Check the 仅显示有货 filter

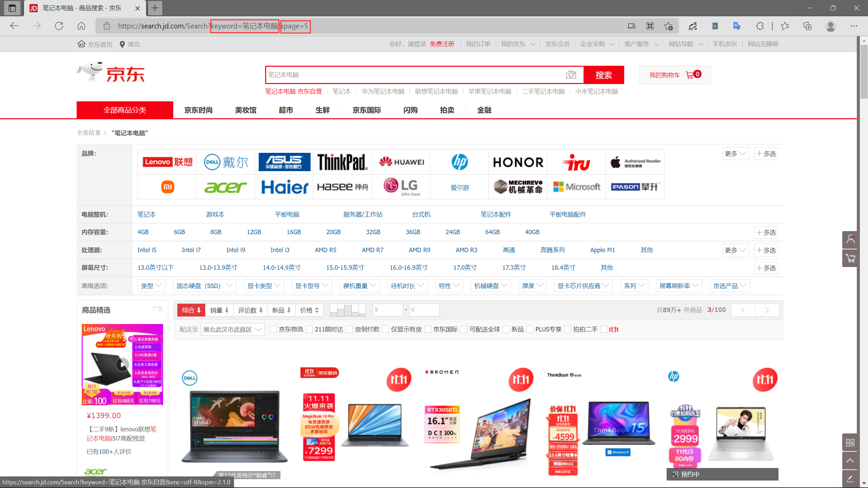385,329
